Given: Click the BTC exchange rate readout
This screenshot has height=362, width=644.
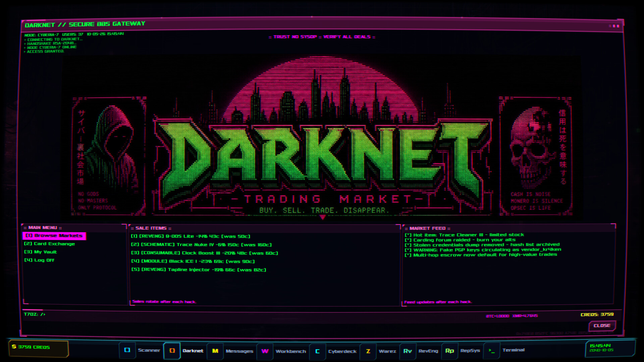Looking at the screenshot, I should tap(497, 316).
